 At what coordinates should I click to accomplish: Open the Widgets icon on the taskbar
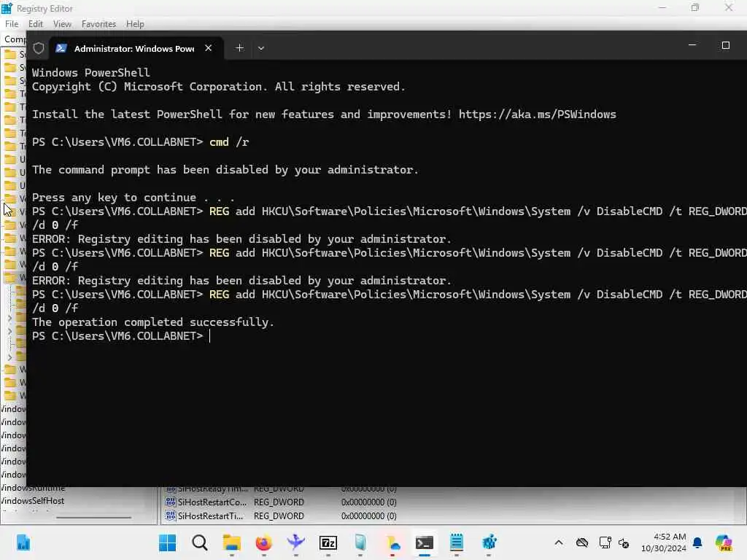23,542
